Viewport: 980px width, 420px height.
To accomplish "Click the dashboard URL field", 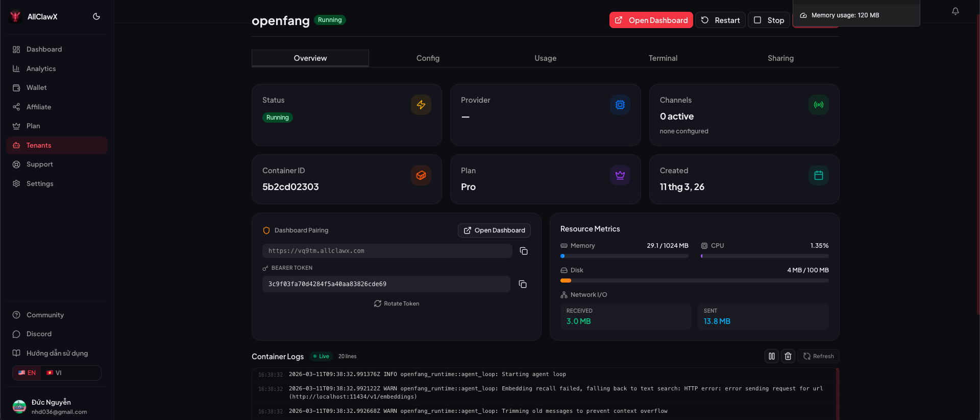I will tap(387, 251).
